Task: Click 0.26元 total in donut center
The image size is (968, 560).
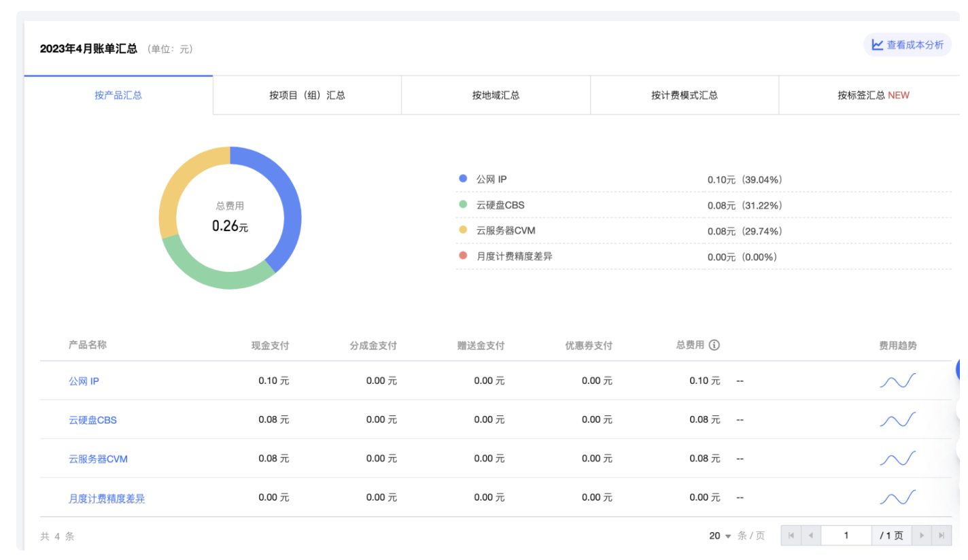Action: (230, 226)
